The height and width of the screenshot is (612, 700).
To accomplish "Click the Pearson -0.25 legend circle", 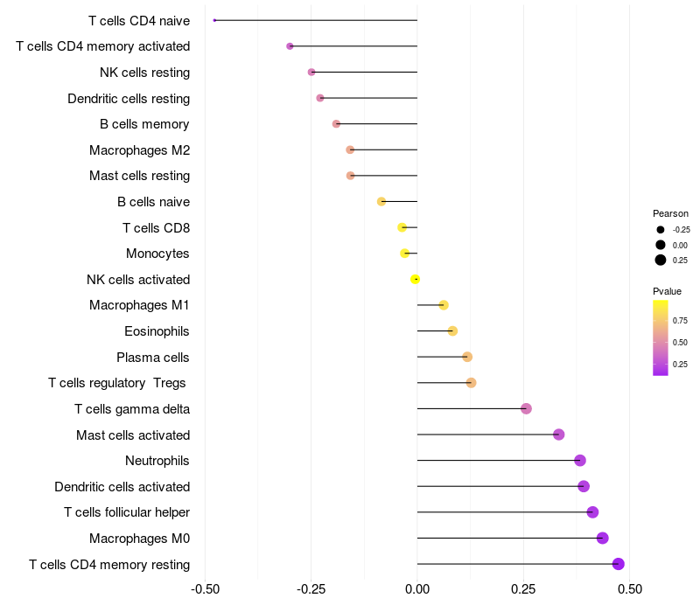I will click(x=661, y=230).
